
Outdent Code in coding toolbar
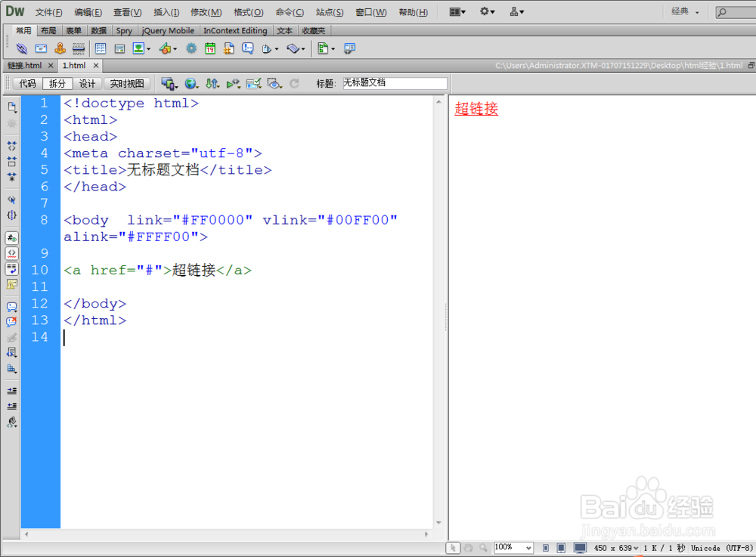coord(11,406)
